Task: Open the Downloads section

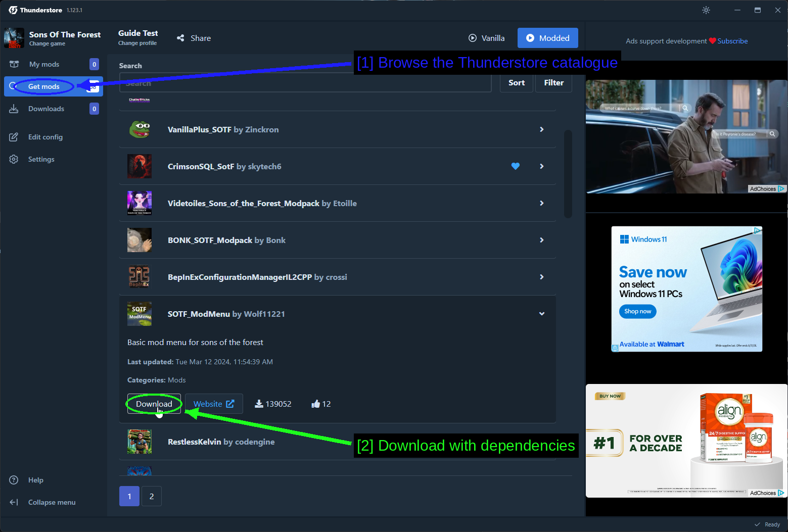Action: coord(54,109)
